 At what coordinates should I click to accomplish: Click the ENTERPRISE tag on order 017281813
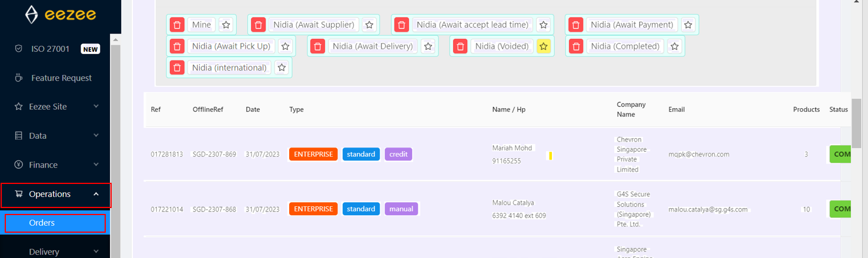[313, 154]
